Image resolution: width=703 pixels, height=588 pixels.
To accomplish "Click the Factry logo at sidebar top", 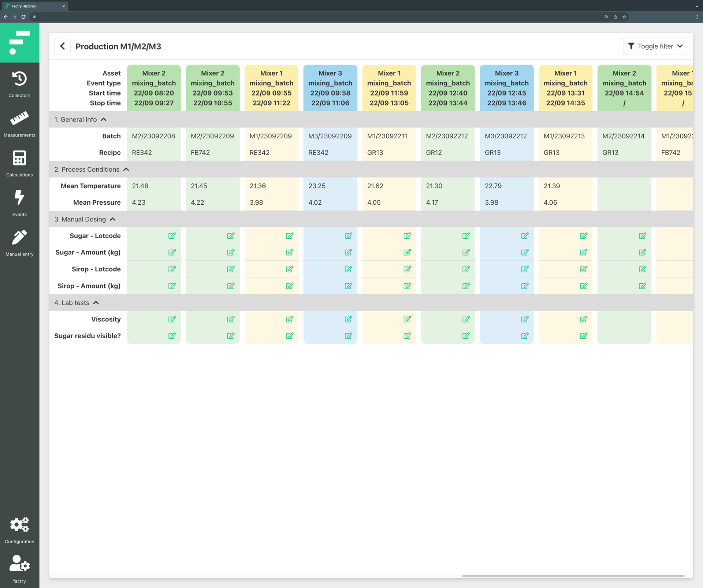I will pos(19,43).
